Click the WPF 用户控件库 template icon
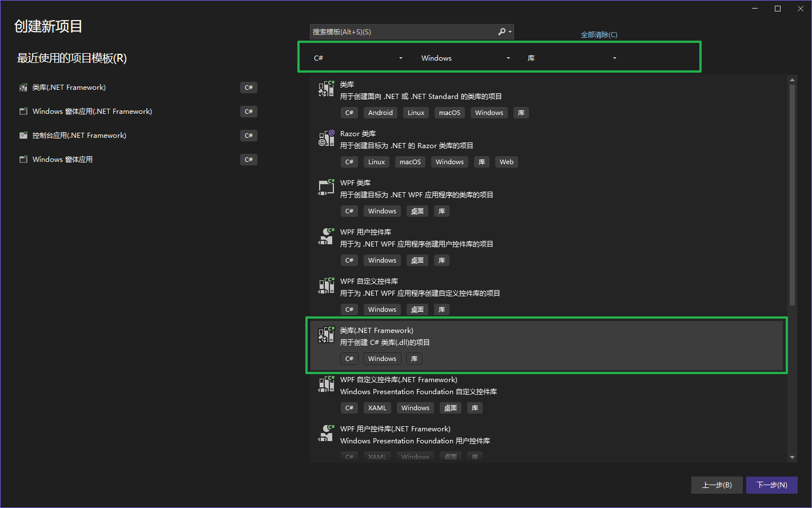 tap(327, 236)
